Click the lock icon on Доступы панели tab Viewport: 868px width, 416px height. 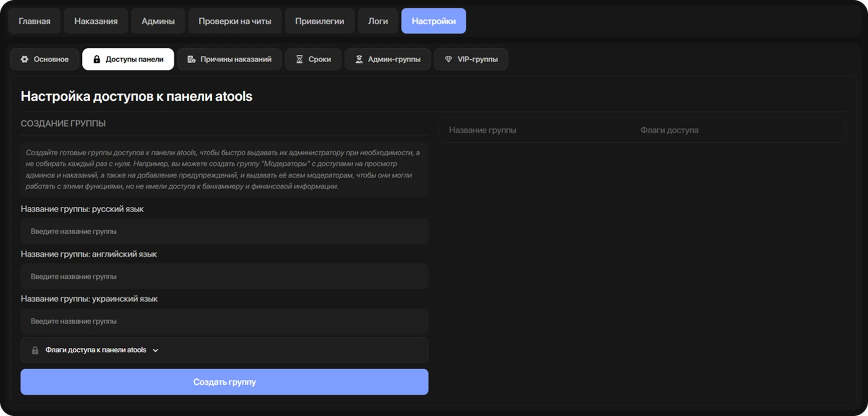pos(97,59)
